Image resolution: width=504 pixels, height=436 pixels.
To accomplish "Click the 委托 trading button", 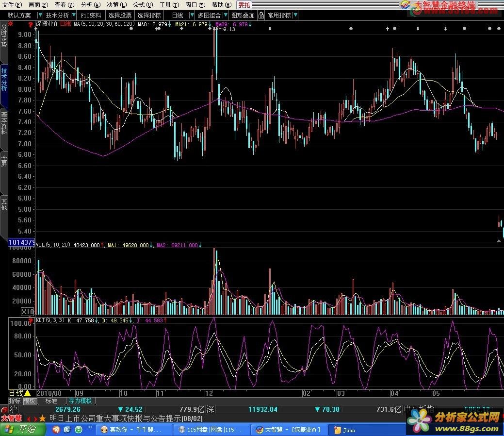I will (244, 5).
